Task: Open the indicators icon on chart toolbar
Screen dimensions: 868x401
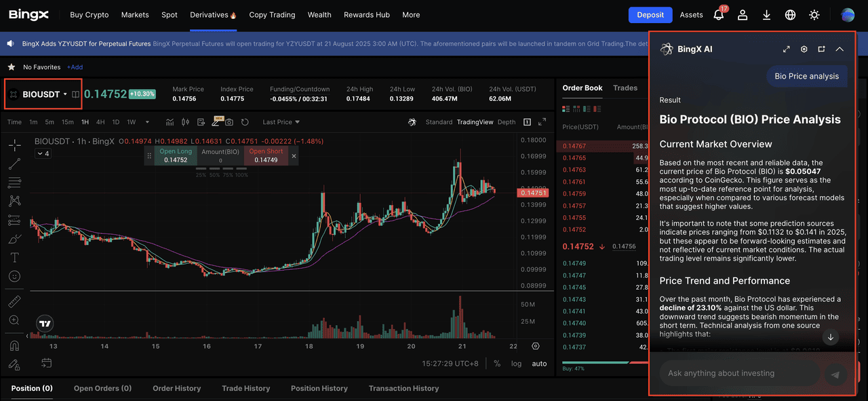Action: click(x=170, y=122)
